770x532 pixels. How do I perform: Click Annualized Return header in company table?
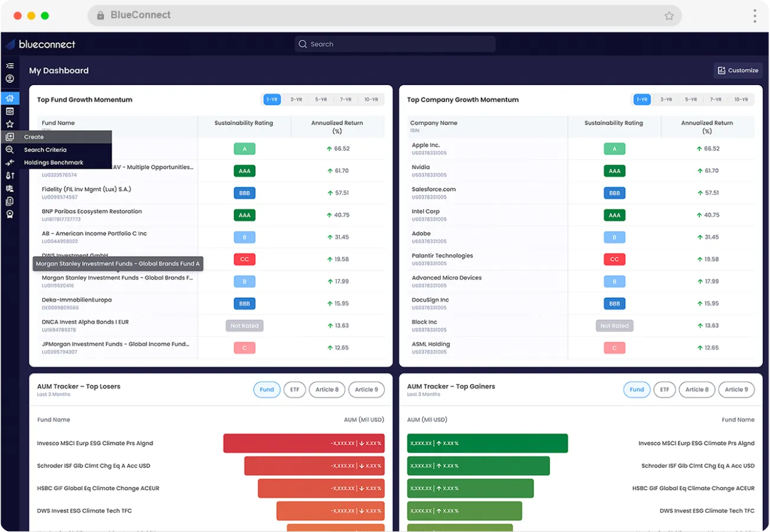tap(707, 127)
